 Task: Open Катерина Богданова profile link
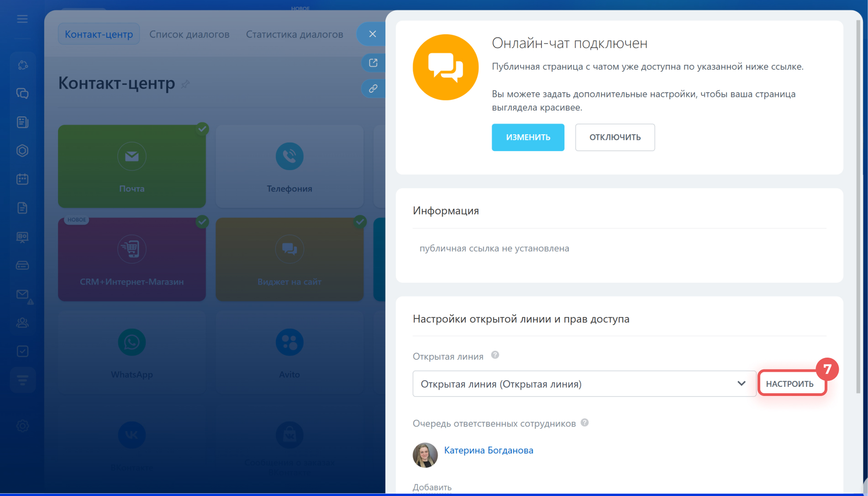(x=488, y=450)
